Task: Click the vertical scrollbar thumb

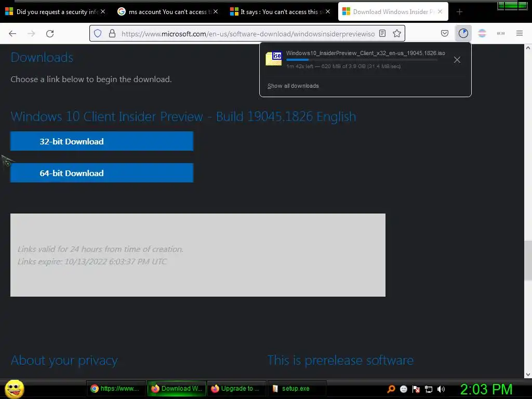Action: pyautogui.click(x=528, y=260)
